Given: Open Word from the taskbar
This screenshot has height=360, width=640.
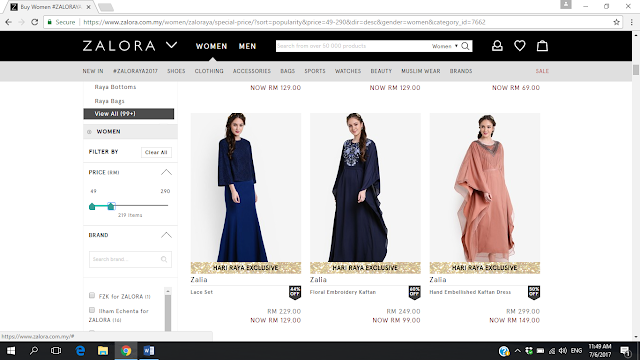Looking at the screenshot, I should pyautogui.click(x=149, y=351).
